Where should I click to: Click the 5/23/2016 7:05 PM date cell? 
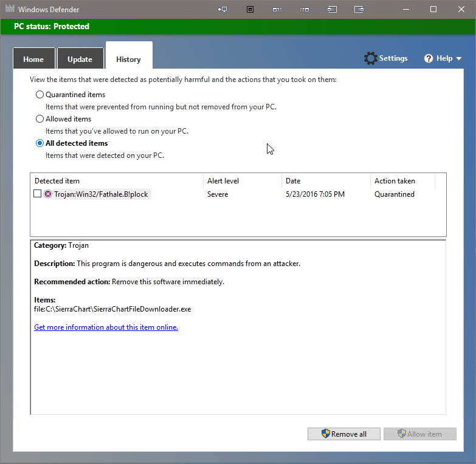point(315,194)
